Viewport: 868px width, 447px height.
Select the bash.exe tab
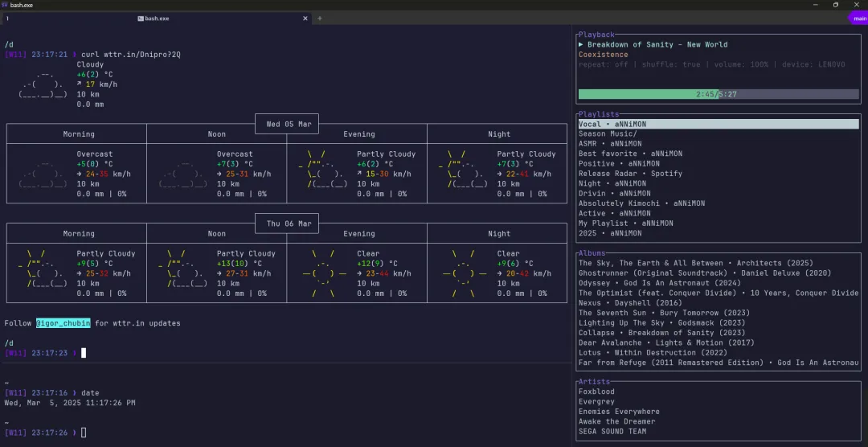click(156, 18)
